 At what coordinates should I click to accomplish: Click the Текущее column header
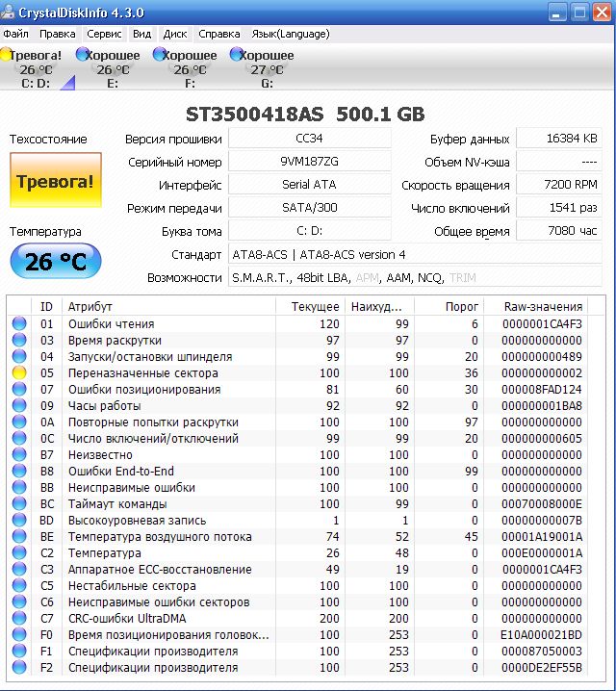click(311, 306)
